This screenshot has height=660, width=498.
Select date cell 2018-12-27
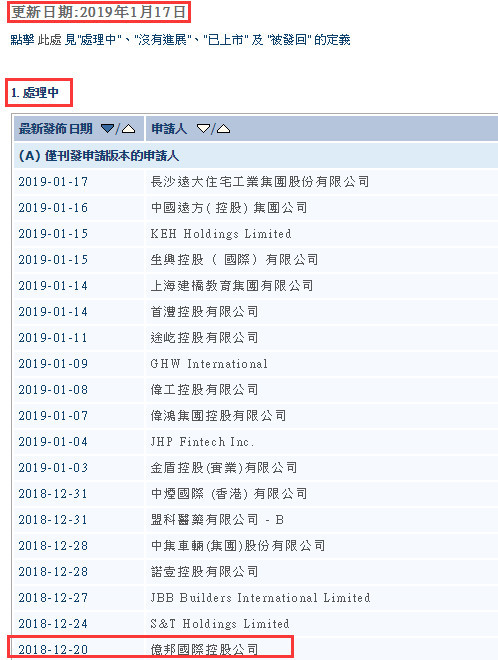[53, 598]
